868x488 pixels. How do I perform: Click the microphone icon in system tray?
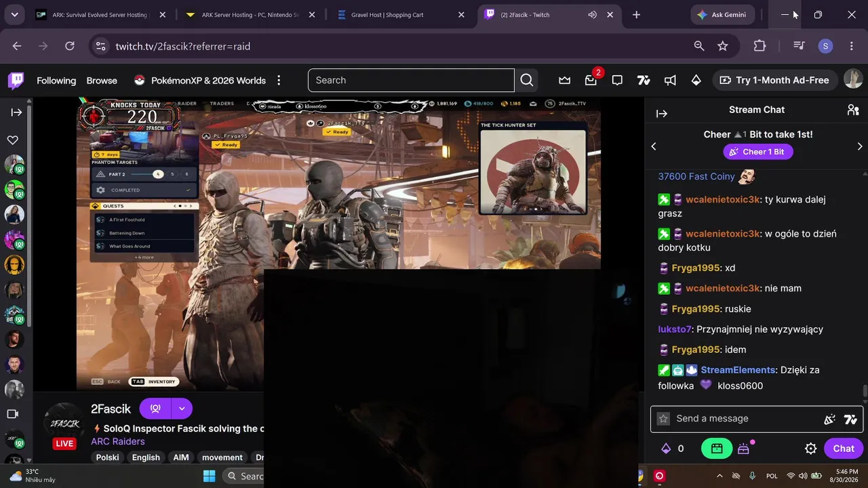coord(752,476)
